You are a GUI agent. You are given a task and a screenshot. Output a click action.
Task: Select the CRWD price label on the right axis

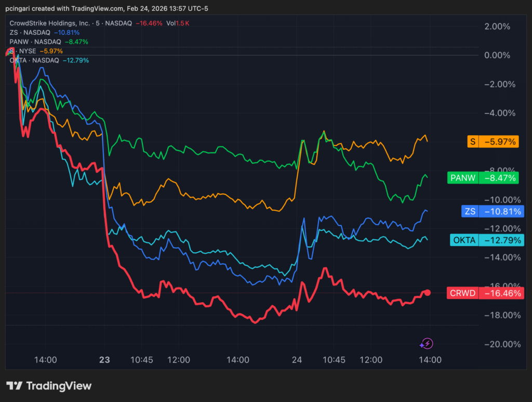pyautogui.click(x=486, y=293)
